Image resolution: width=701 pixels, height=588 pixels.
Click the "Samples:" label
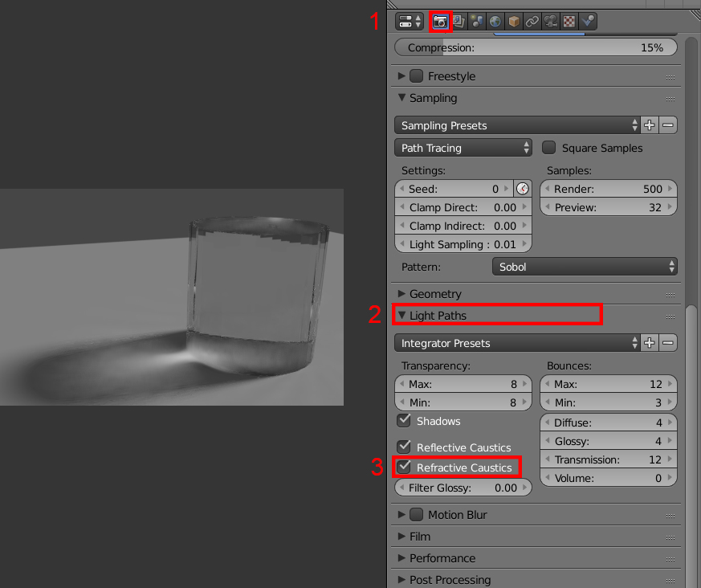click(569, 170)
